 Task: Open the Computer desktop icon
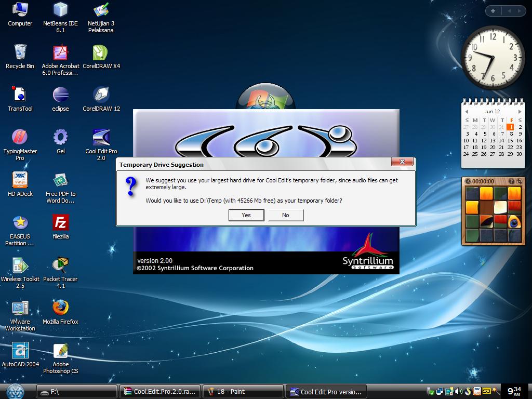pyautogui.click(x=20, y=15)
